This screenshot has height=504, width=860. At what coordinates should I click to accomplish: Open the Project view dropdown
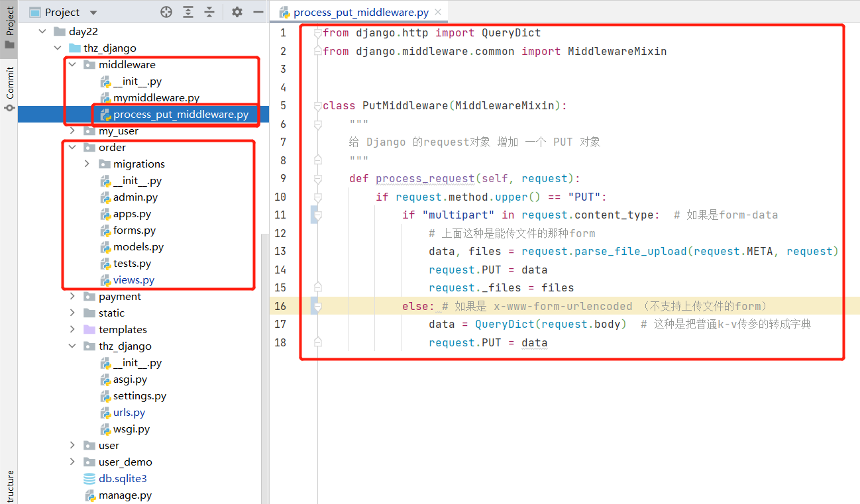point(93,13)
